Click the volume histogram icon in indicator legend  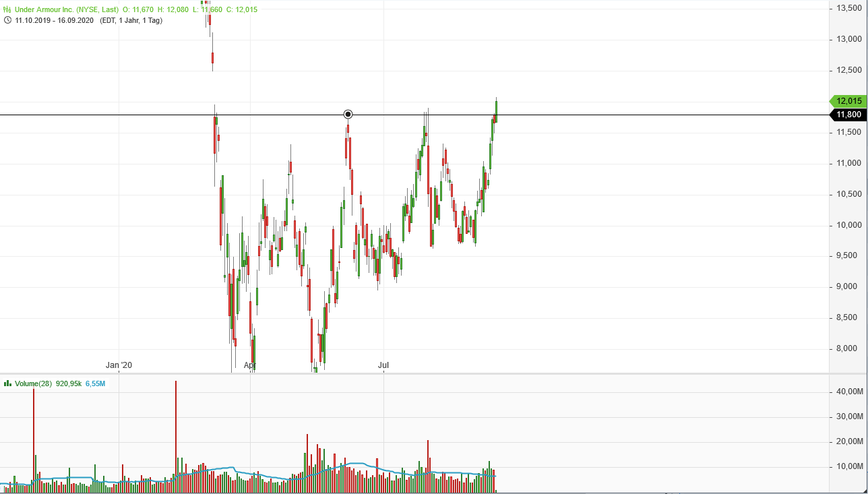pos(7,383)
